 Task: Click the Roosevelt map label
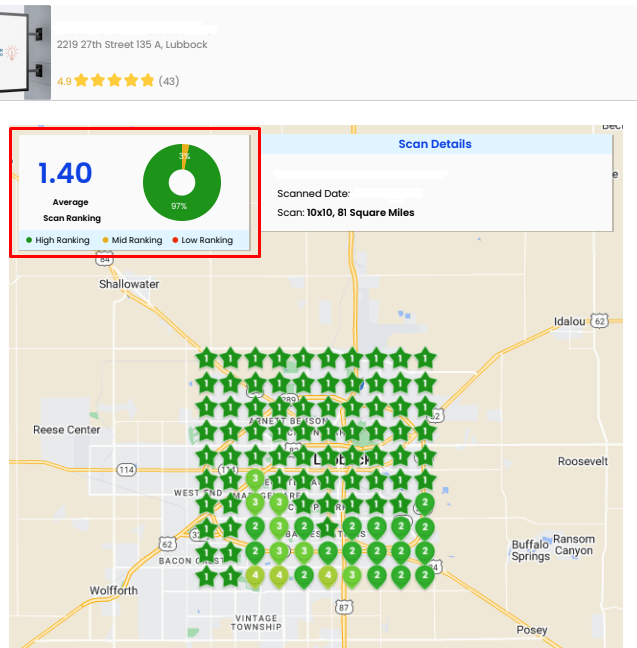pyautogui.click(x=583, y=461)
